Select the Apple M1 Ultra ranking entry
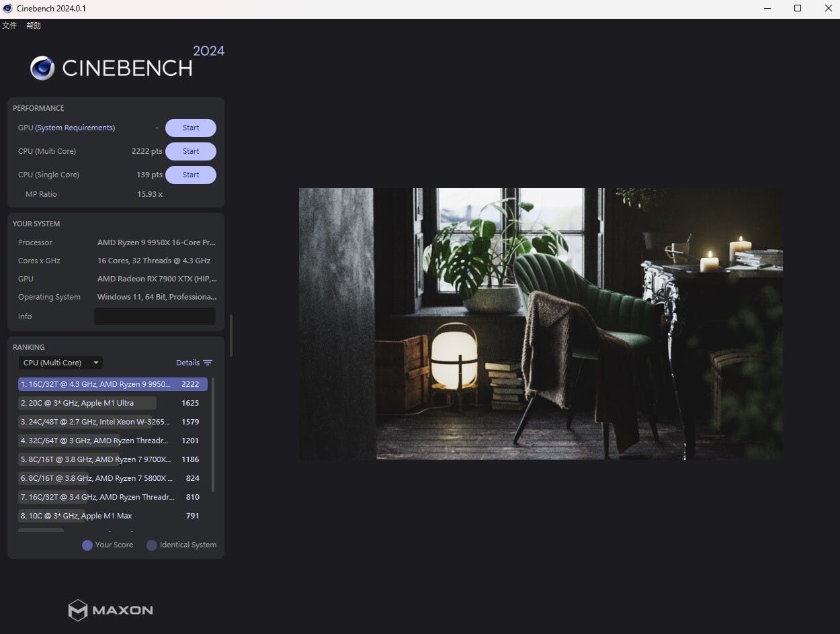The height and width of the screenshot is (634, 840). point(87,403)
